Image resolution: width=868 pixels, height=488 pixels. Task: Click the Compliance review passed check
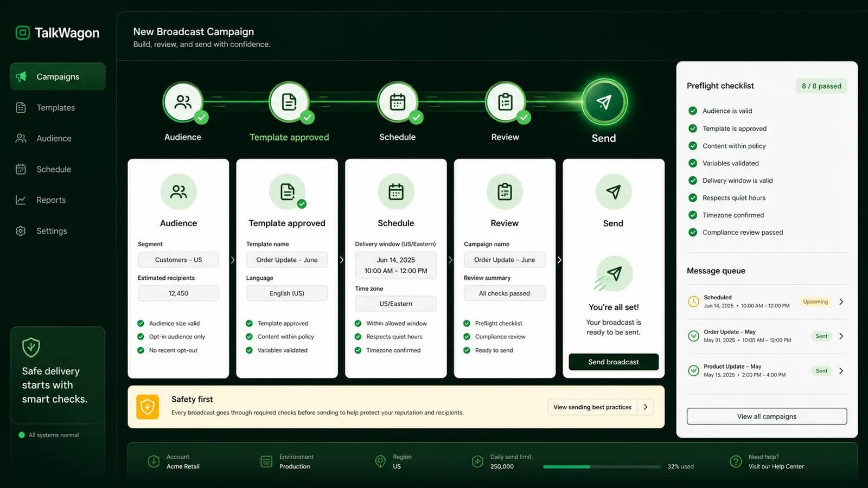693,232
